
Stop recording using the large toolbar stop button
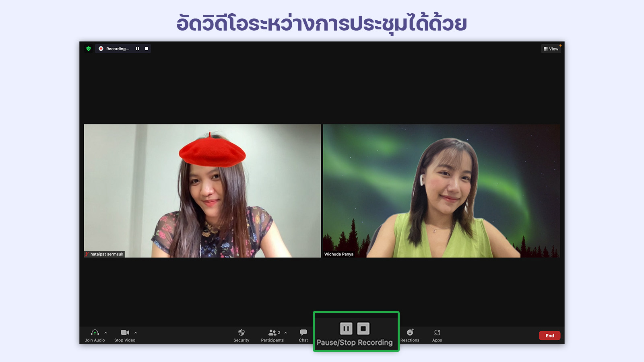[x=363, y=329]
